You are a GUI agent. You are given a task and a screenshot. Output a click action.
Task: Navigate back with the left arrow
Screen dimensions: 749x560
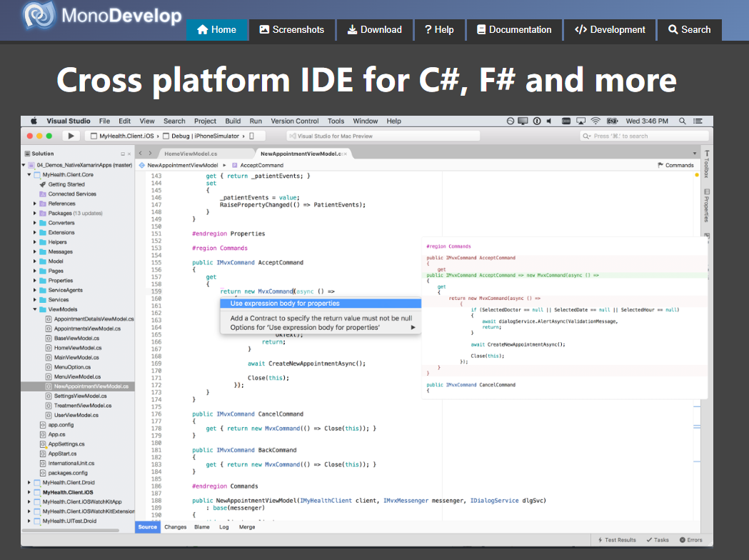tap(141, 154)
